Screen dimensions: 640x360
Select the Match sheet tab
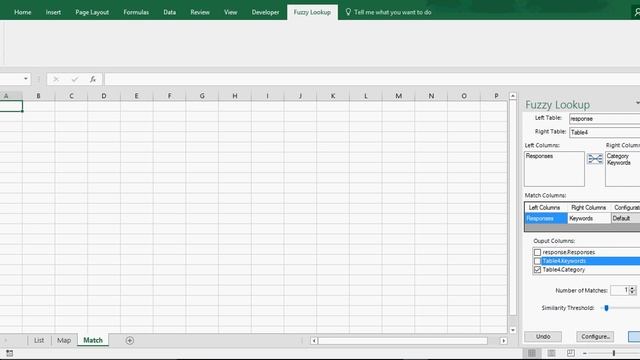[x=93, y=340]
